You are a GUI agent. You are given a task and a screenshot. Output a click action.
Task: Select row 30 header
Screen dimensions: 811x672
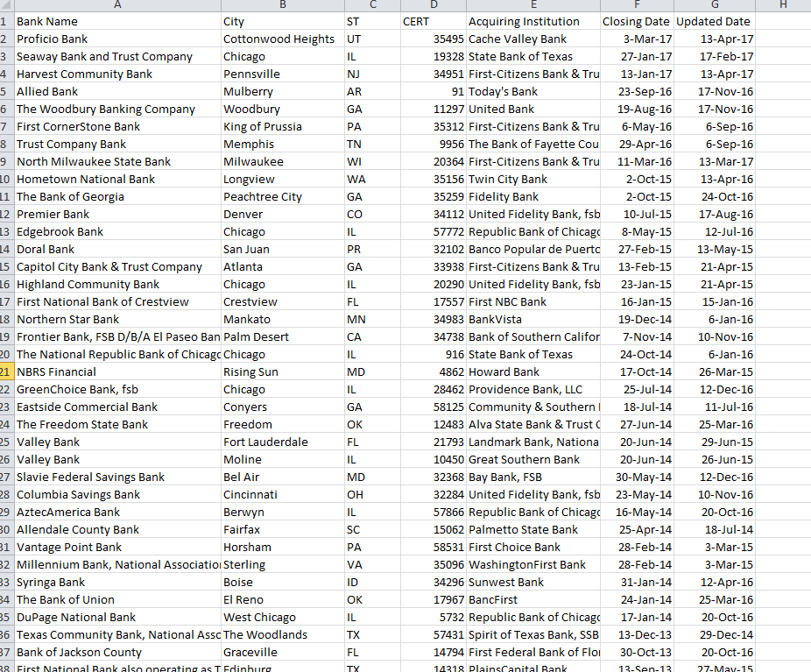(x=7, y=530)
